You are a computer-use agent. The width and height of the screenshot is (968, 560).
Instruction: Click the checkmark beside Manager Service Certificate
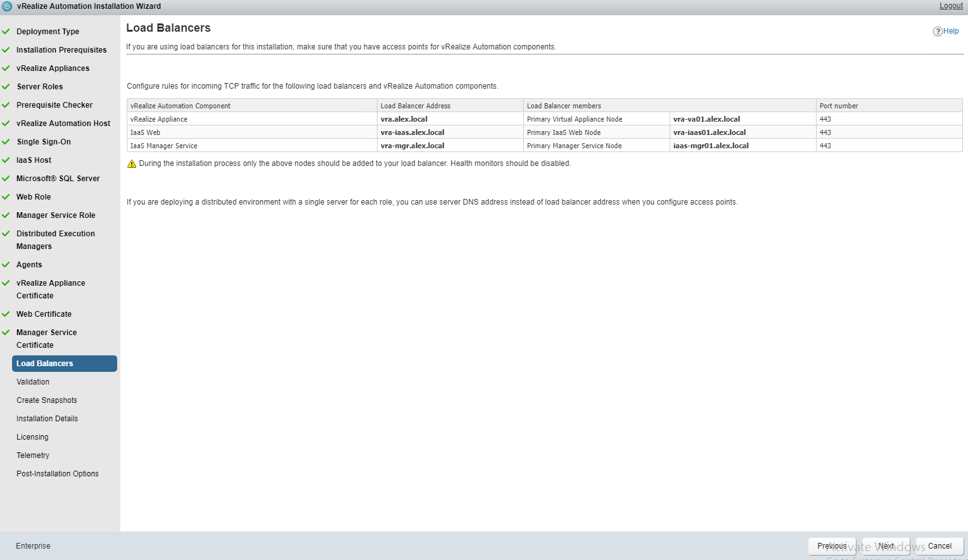point(6,332)
